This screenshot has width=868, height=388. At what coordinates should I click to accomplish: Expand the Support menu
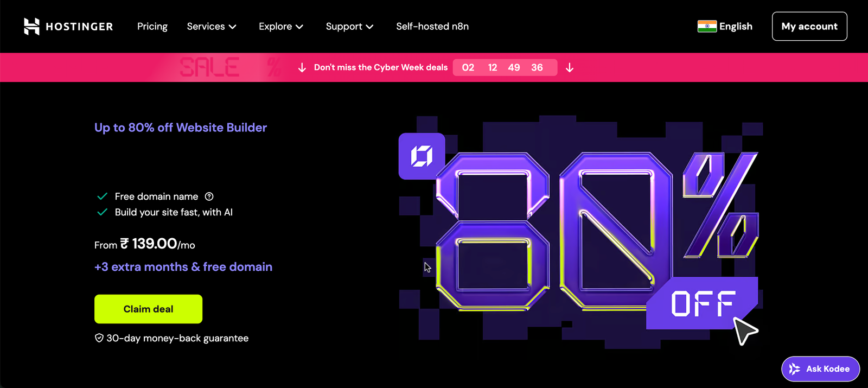pos(349,26)
